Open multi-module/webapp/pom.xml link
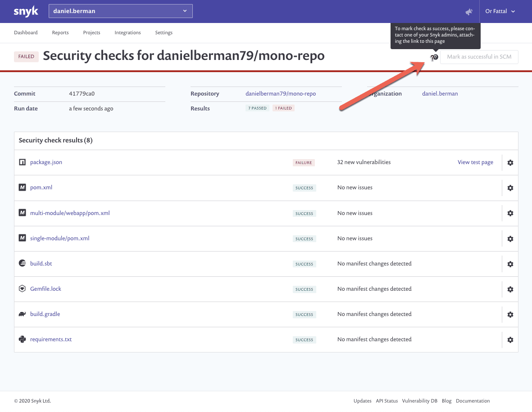 [x=70, y=213]
